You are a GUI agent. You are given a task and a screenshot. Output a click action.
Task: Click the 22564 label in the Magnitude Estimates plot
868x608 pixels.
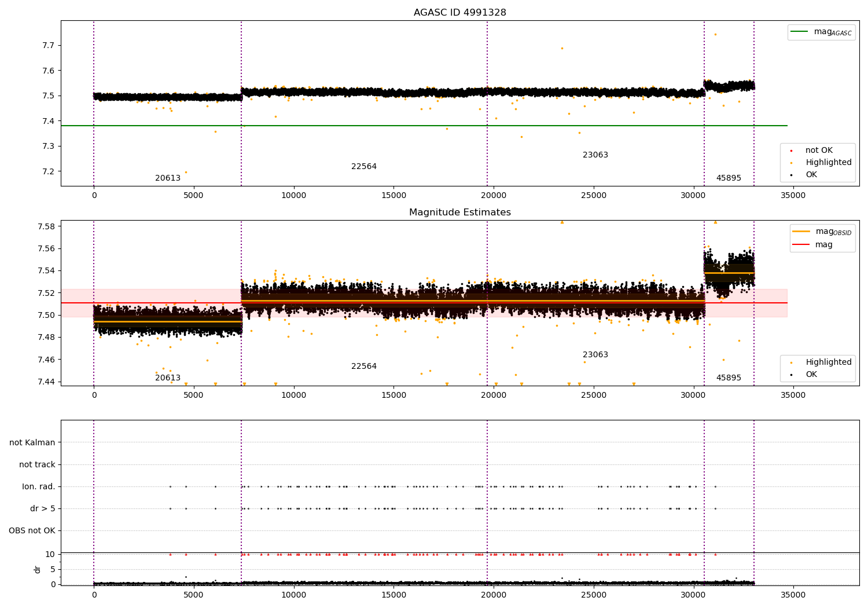pyautogui.click(x=364, y=367)
